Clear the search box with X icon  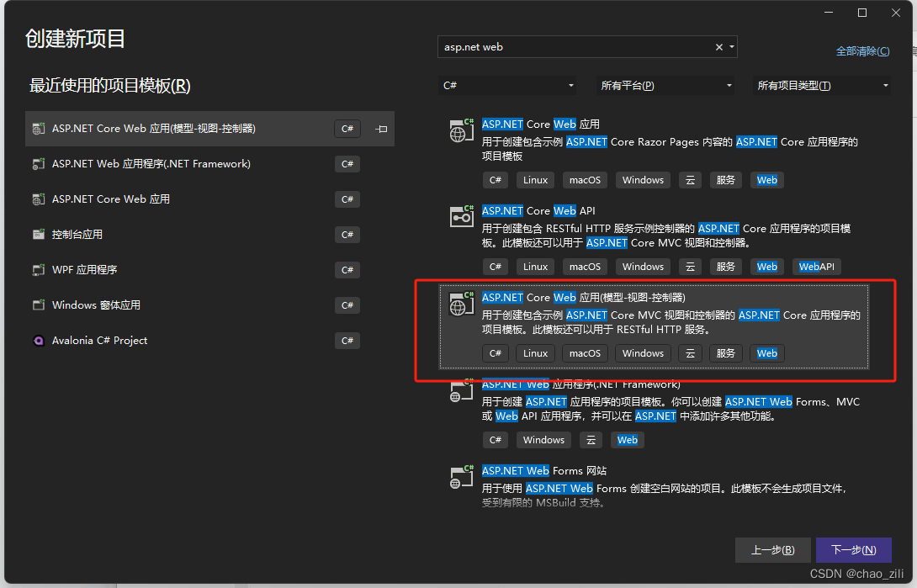click(718, 47)
